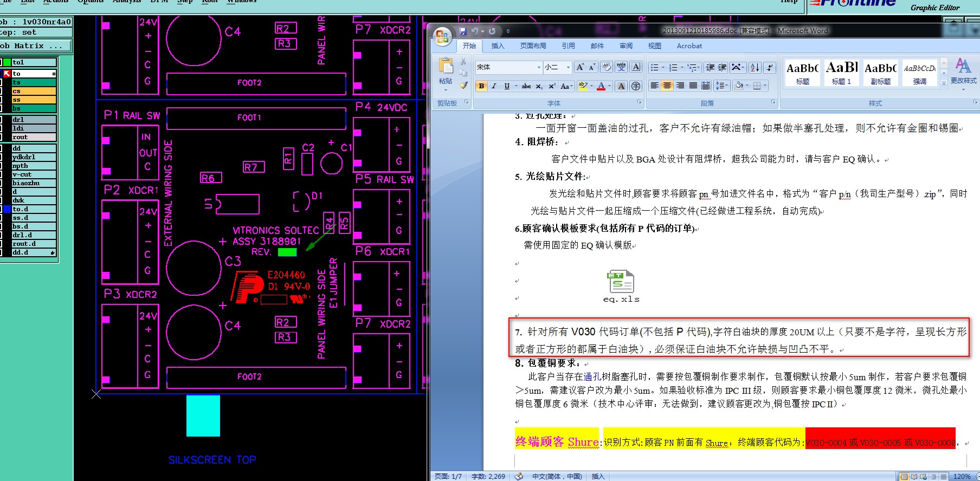
Task: Grow font size with the large A icon
Action: [x=580, y=67]
